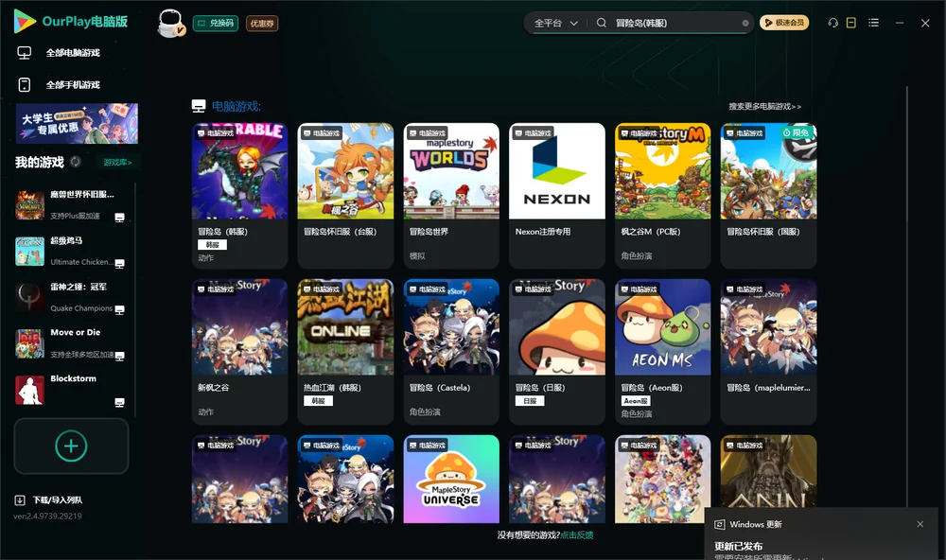Choose the 冒险岛(Aeon服) game card
The width and height of the screenshot is (946, 560).
point(662,352)
